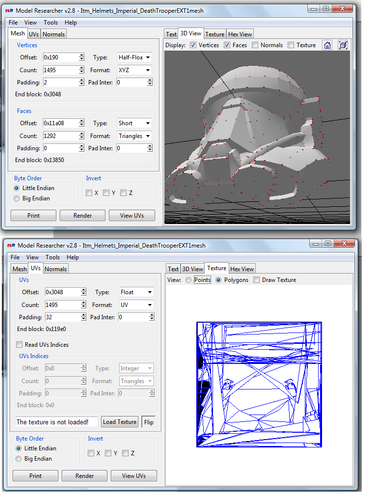370x500 pixels.
Task: Click Render button in bottom window
Action: point(85,476)
